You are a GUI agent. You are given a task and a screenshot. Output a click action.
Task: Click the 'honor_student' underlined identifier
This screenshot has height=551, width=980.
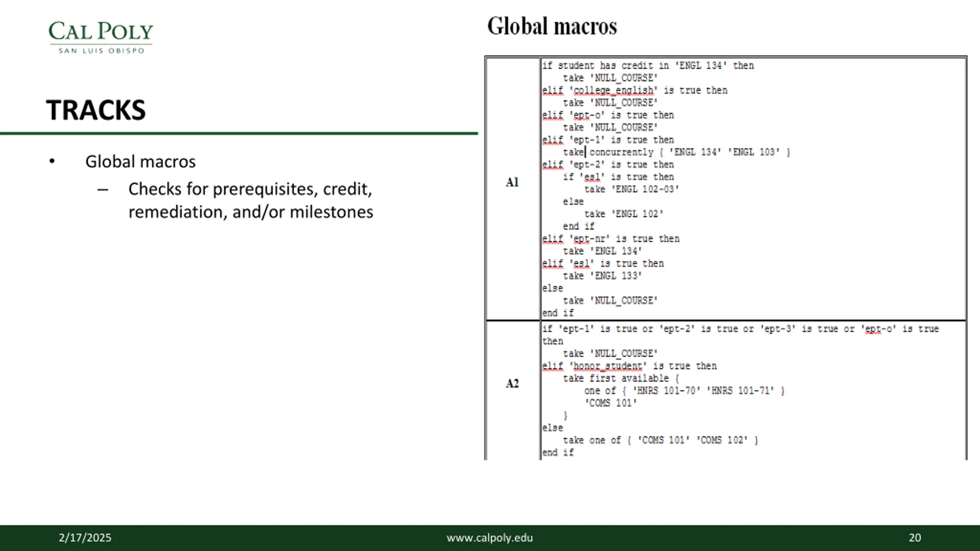pos(608,366)
